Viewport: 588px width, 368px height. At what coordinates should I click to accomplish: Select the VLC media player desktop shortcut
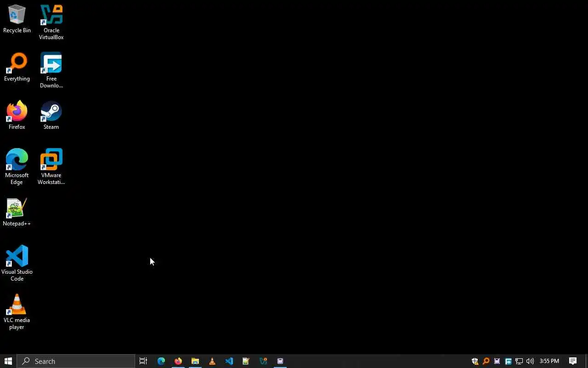17,312
